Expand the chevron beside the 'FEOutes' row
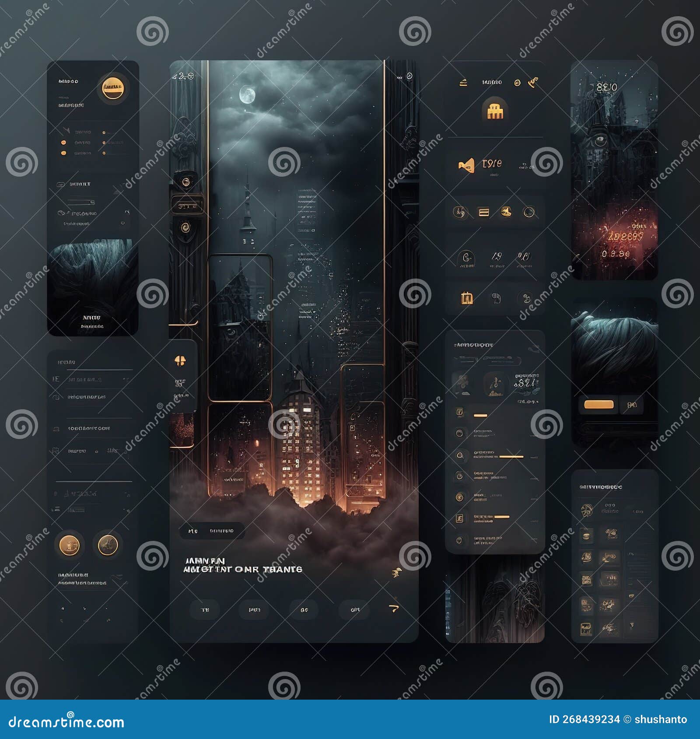Screen dimensions: 700x739 click(x=127, y=213)
